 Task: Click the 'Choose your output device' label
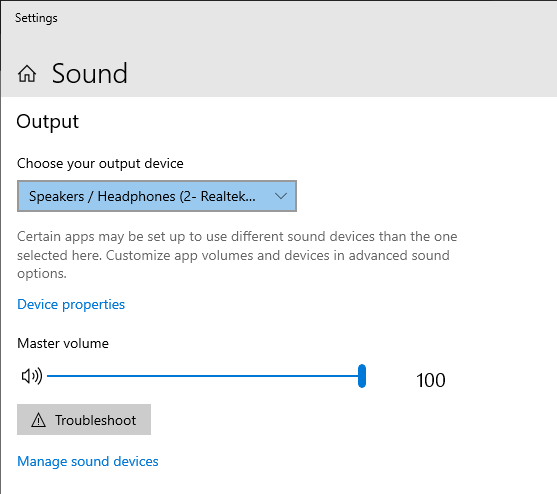(x=100, y=164)
